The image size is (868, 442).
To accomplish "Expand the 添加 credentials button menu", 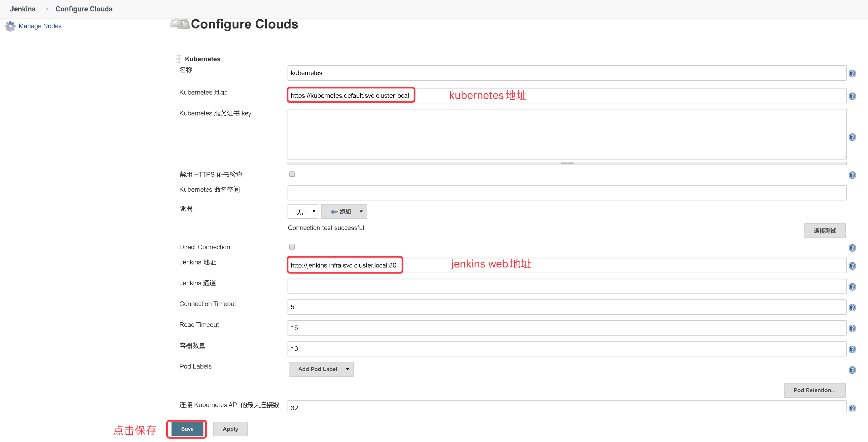I will point(344,212).
